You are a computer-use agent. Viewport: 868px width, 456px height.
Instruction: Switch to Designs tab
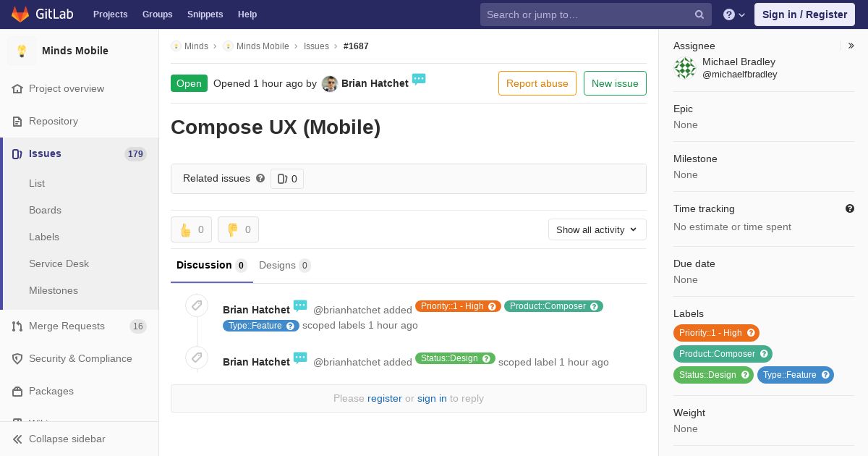pyautogui.click(x=285, y=265)
